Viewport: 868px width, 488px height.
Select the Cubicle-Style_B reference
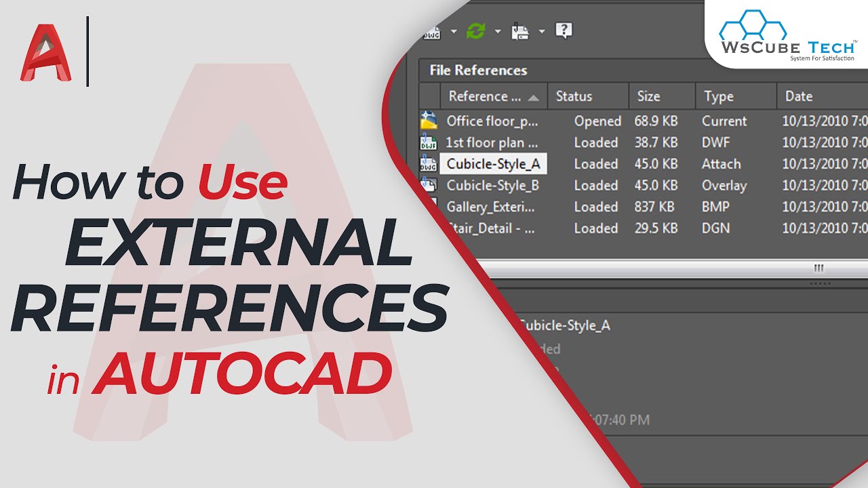click(492, 185)
